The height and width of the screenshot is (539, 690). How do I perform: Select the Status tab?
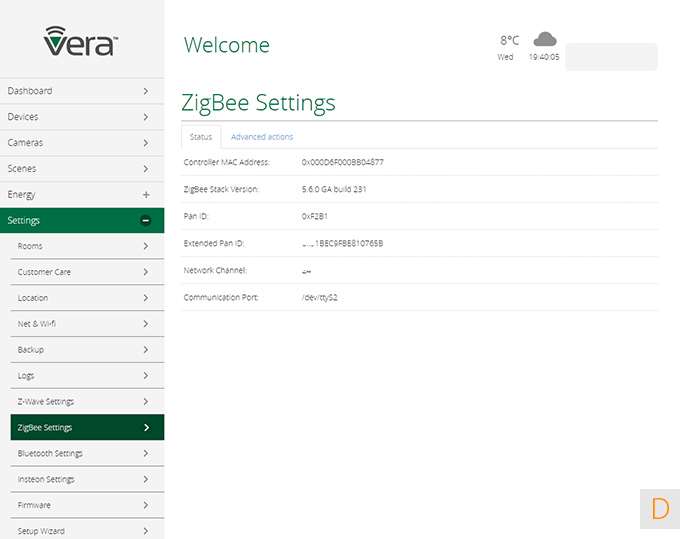pos(200,137)
